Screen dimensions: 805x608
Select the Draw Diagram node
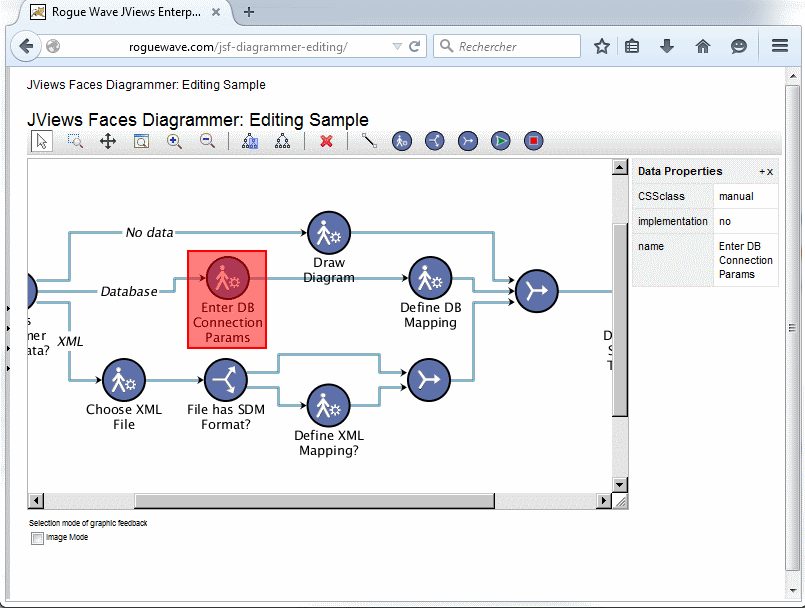point(328,233)
